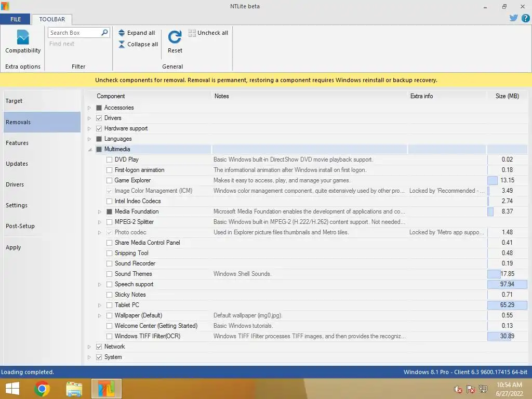Toggle the Intel Indeo Codecs checkbox
Image resolution: width=532 pixels, height=399 pixels.
click(x=109, y=201)
